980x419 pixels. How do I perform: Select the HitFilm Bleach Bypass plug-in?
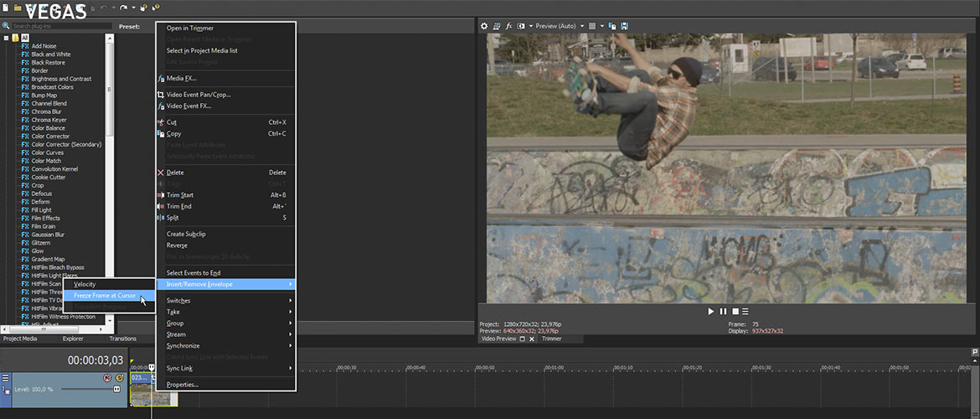(x=58, y=267)
